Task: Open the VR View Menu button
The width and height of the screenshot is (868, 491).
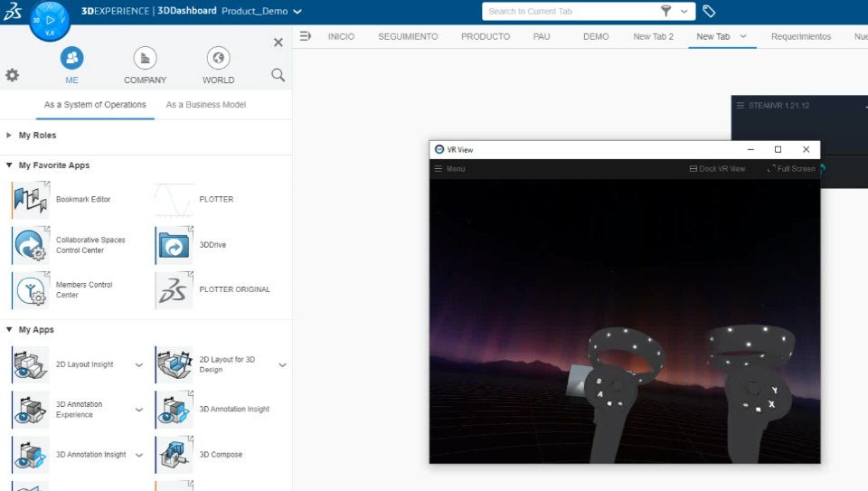Action: (x=449, y=169)
